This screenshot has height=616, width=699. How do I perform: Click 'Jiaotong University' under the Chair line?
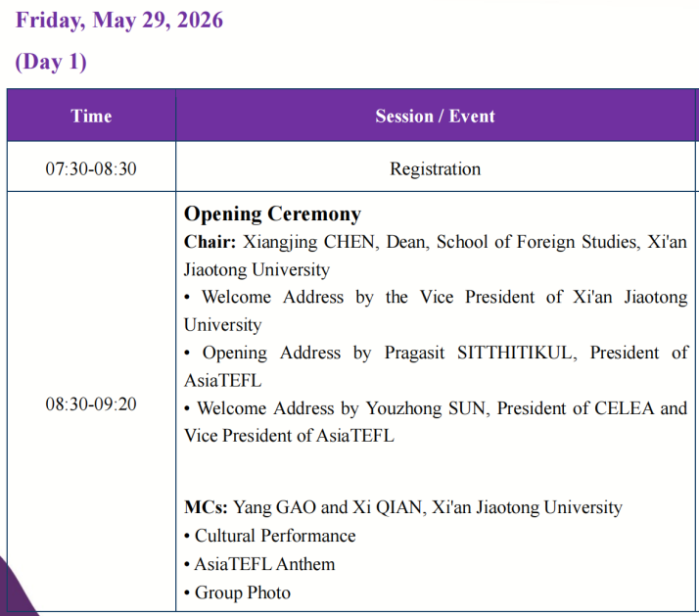pyautogui.click(x=256, y=270)
